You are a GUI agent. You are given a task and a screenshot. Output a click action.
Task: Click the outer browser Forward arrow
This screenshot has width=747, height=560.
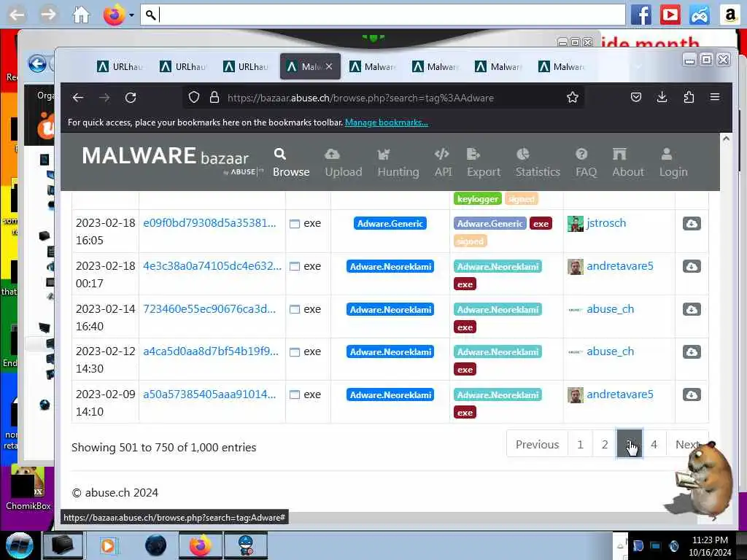[x=48, y=15]
